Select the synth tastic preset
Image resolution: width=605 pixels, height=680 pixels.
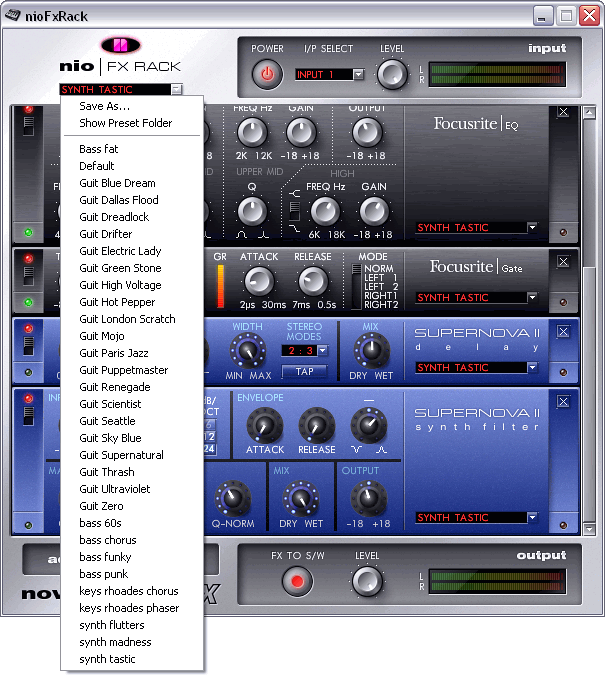132,659
